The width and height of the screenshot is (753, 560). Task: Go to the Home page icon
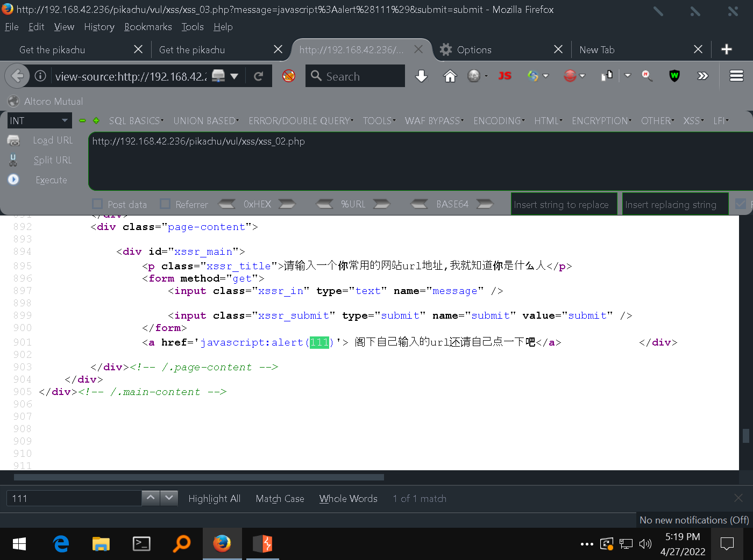point(450,76)
